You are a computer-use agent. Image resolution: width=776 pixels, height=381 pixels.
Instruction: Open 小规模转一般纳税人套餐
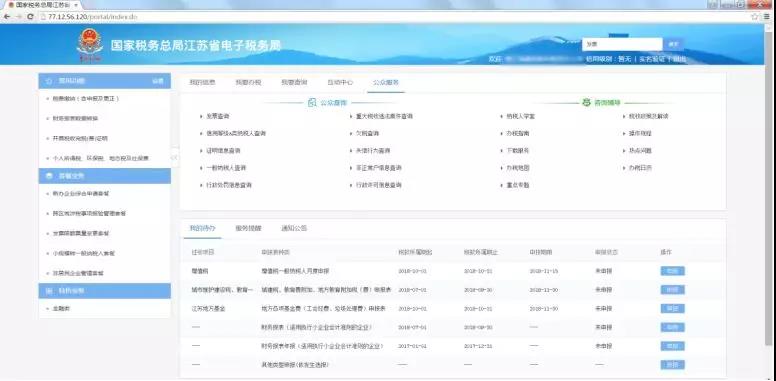point(84,253)
